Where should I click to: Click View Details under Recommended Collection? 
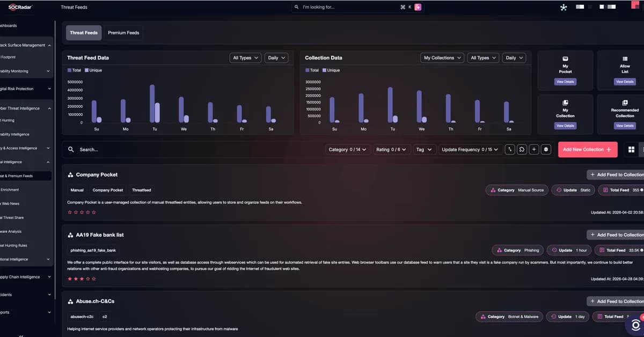[625, 126]
